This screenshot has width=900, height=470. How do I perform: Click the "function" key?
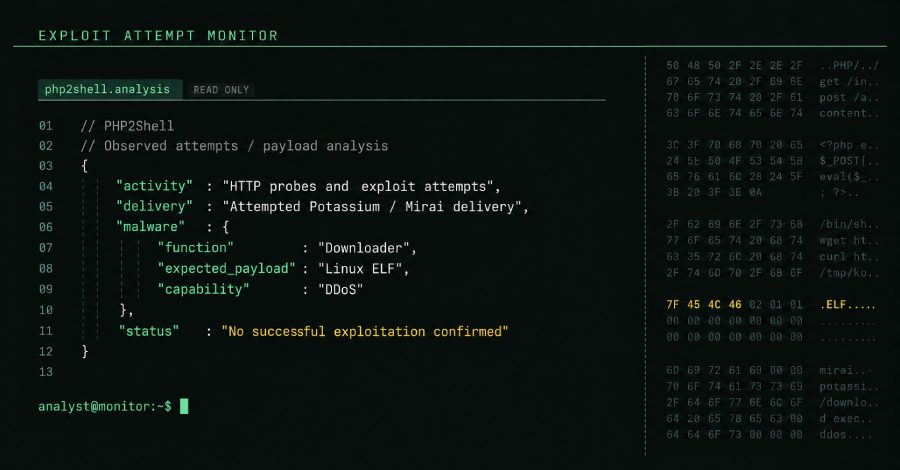tap(196, 247)
